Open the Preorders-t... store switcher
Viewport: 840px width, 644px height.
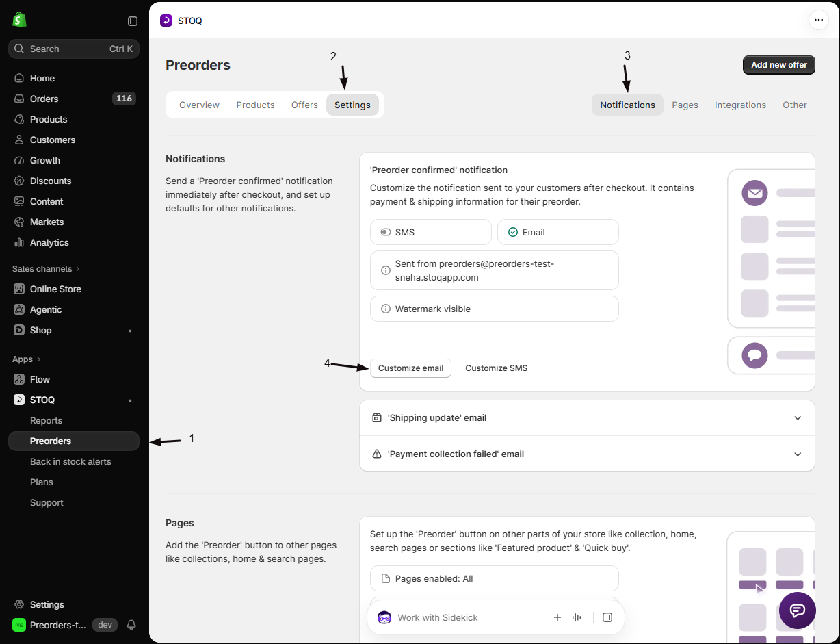pyautogui.click(x=50, y=625)
